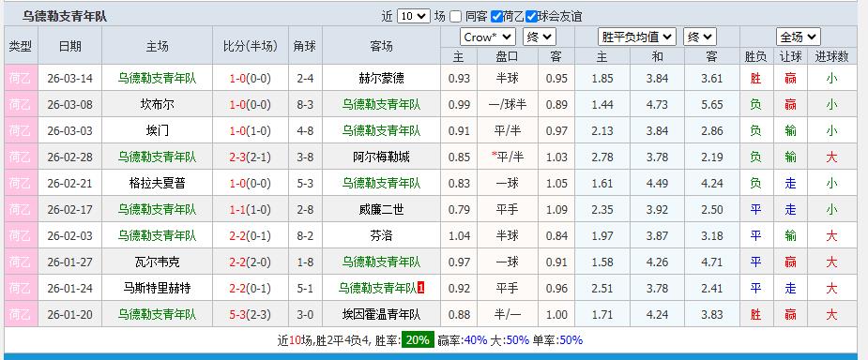Open 埃门 home team link
Image resolution: width=868 pixels, height=360 pixels.
[158, 131]
